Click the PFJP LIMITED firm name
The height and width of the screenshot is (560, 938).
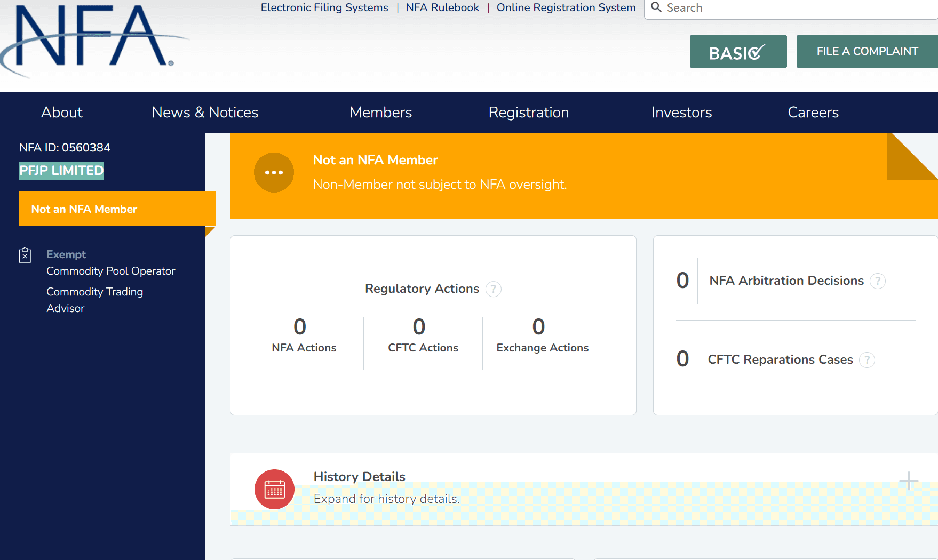[x=61, y=171]
